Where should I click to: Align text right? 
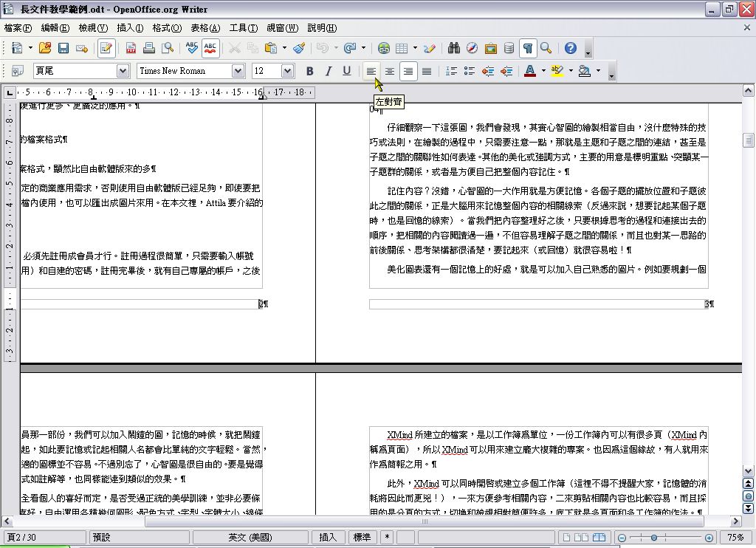tap(408, 71)
